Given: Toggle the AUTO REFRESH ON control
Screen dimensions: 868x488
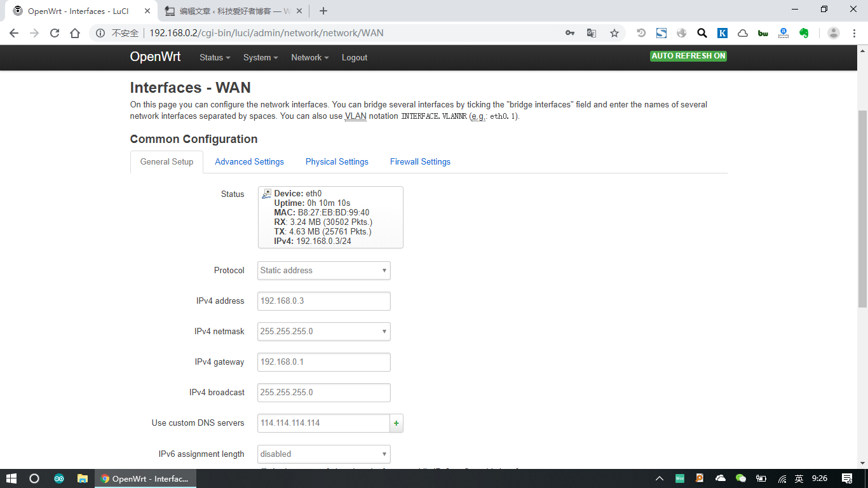Looking at the screenshot, I should (x=688, y=56).
